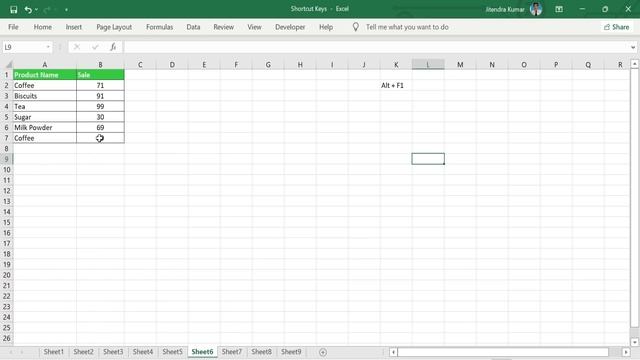Select the cell with value 99
Image resolution: width=640 pixels, height=360 pixels.
point(100,106)
